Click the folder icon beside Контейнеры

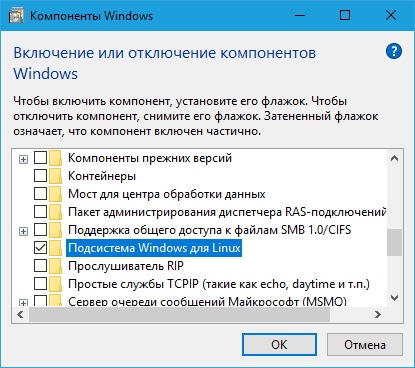click(55, 176)
